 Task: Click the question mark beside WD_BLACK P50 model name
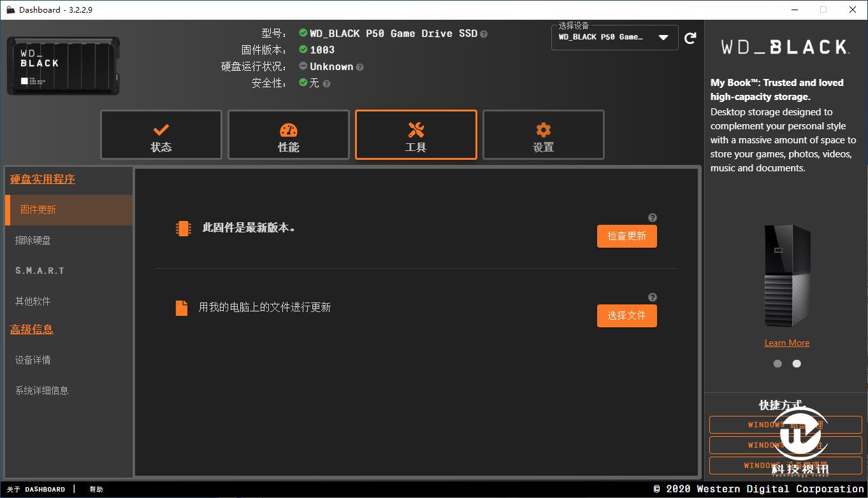click(483, 34)
